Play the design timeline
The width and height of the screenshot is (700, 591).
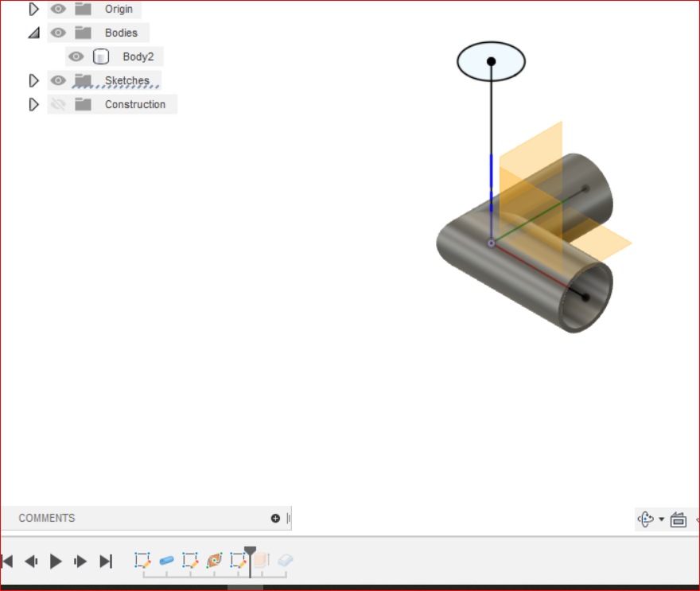pyautogui.click(x=56, y=561)
